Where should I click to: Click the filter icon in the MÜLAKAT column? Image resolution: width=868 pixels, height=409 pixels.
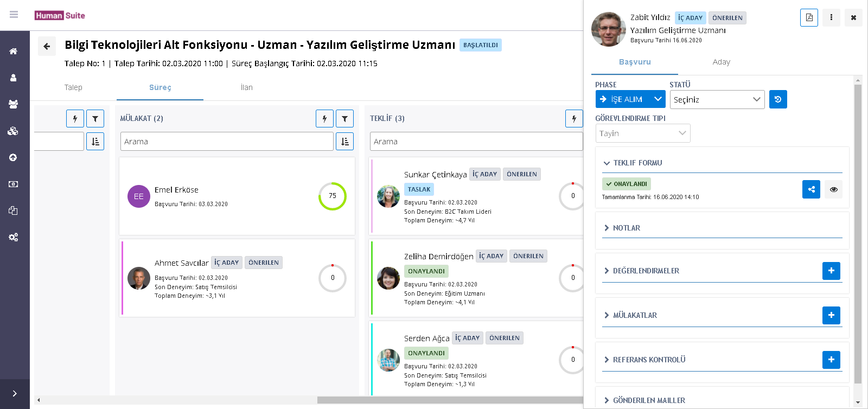coord(344,118)
